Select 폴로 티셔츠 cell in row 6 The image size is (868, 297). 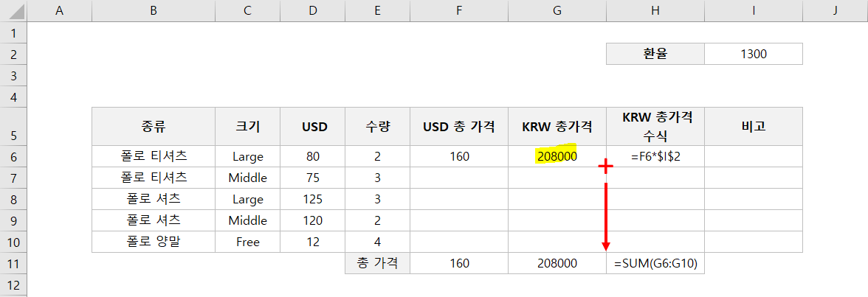pos(154,156)
